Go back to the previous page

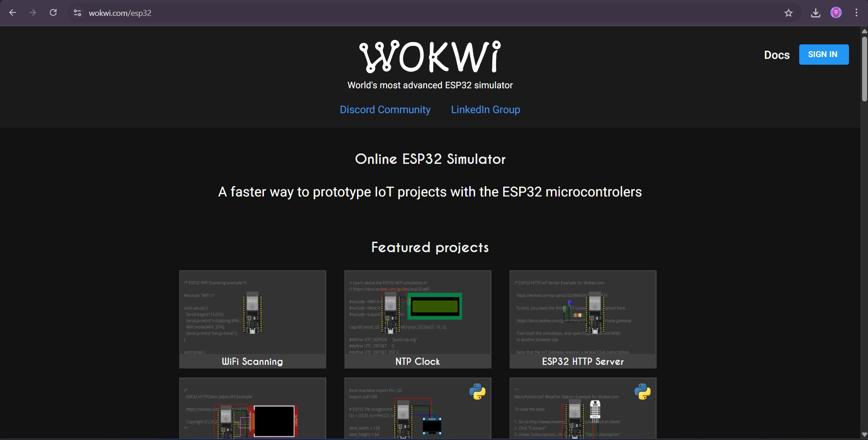[13, 13]
